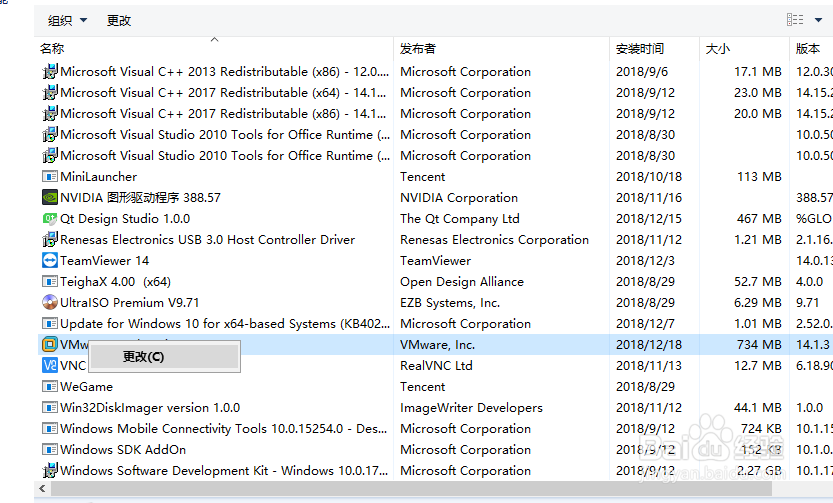833x503 pixels.
Task: Click the sort arrow above 名称 column
Action: coord(214,40)
